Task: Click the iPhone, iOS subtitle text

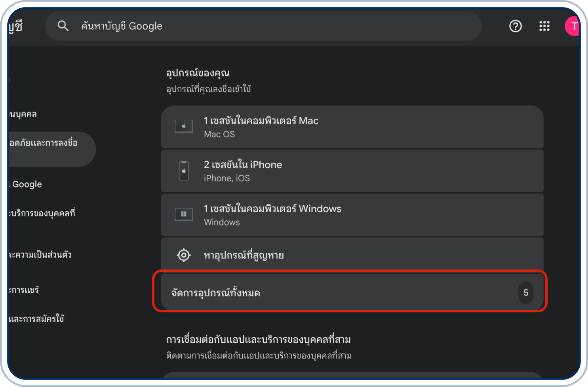Action: tap(227, 178)
